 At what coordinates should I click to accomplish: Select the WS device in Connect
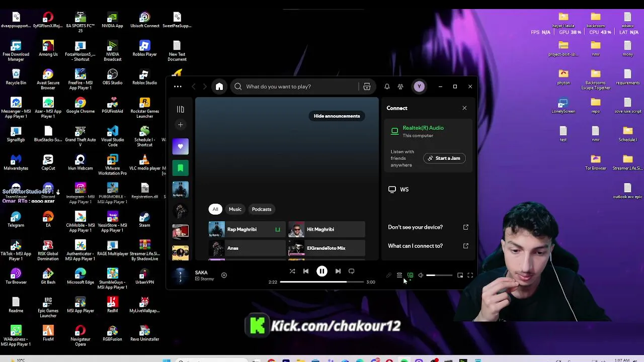(429, 190)
